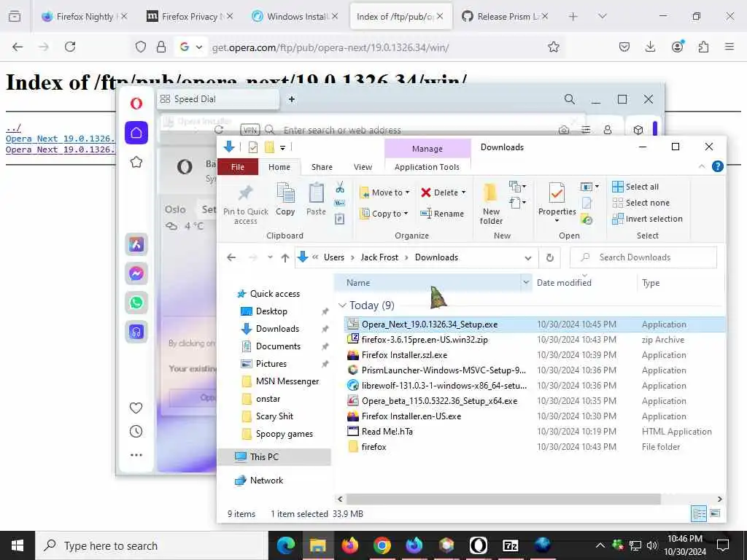Viewport: 747px width, 560px height.
Task: Click the Rename ribbon button
Action: (x=442, y=214)
